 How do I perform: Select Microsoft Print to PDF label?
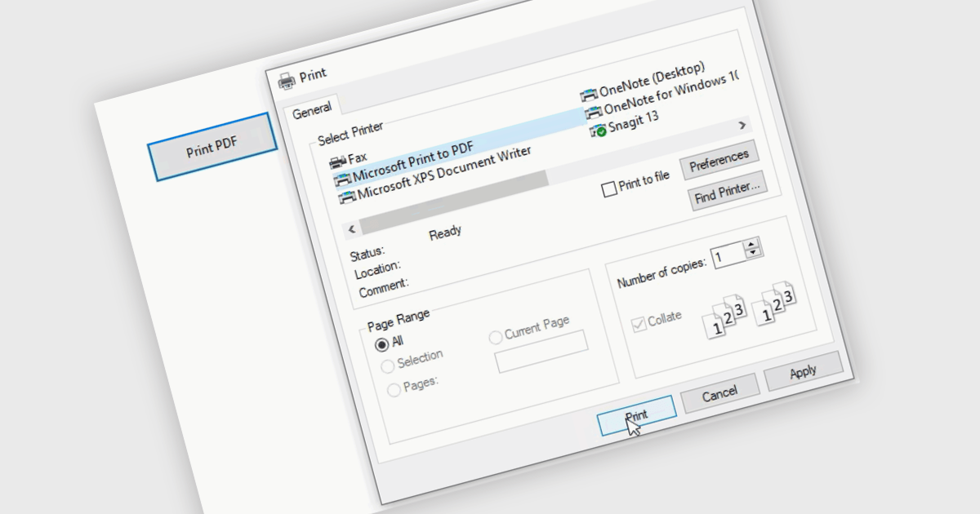413,163
